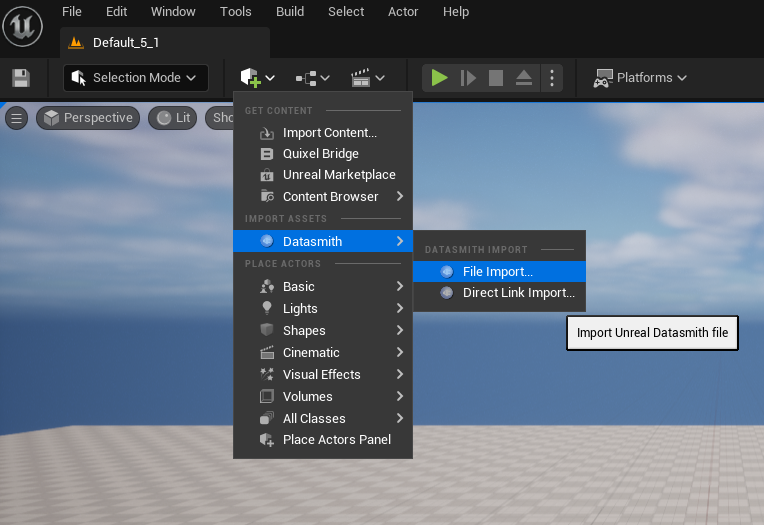Image resolution: width=764 pixels, height=525 pixels.
Task: Click the Content Browser folder icon
Action: coord(267,196)
